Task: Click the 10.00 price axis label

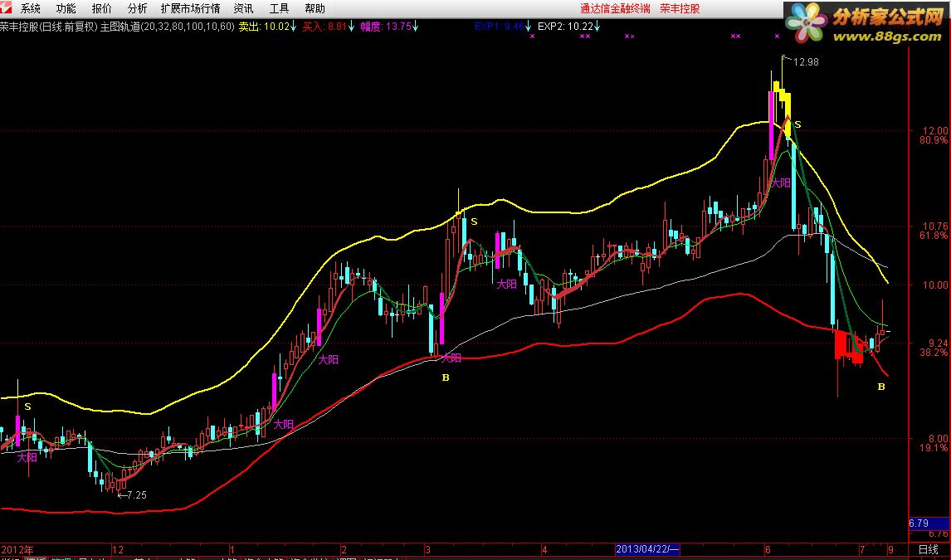Action: click(934, 285)
